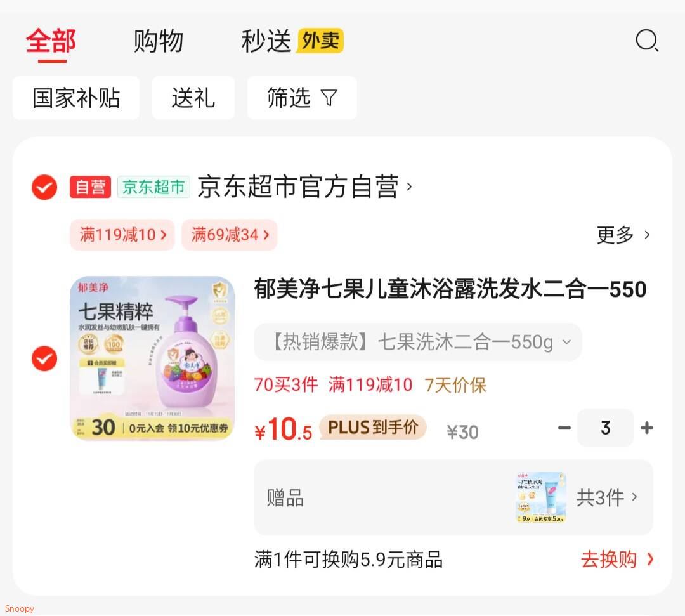Click the 自营 red badge icon
685x616 pixels.
tap(90, 187)
